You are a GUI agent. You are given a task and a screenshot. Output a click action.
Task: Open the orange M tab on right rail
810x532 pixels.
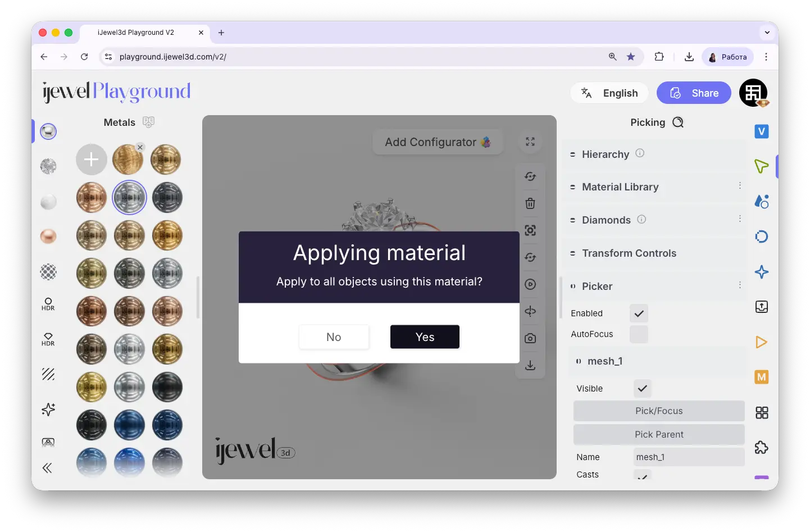click(761, 377)
